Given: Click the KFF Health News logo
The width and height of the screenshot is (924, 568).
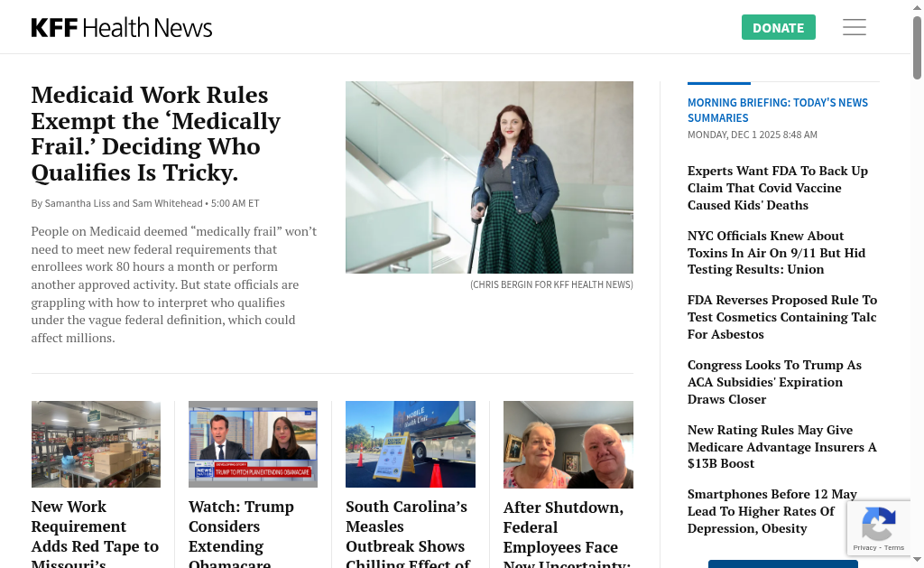Looking at the screenshot, I should click(x=122, y=28).
